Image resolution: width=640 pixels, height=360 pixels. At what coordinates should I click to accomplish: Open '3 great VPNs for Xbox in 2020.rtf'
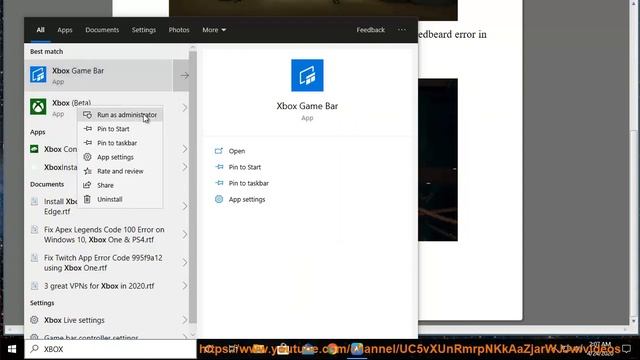pos(99,286)
